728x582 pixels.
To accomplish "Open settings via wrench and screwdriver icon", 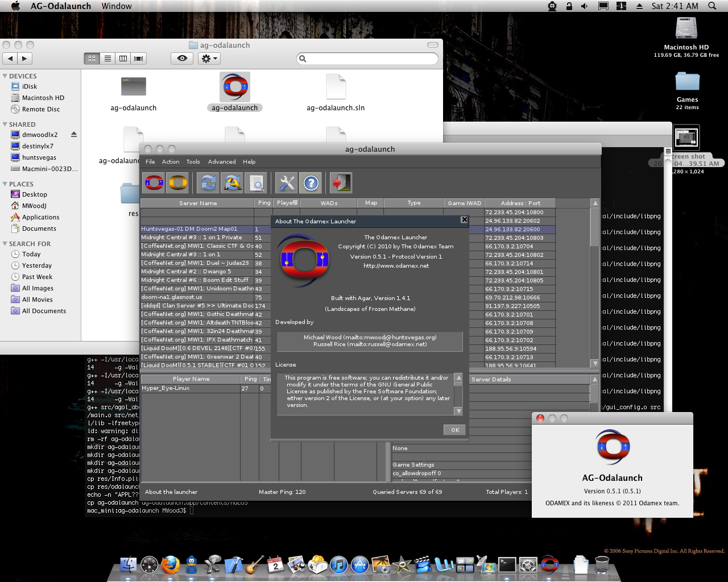I will click(x=287, y=183).
